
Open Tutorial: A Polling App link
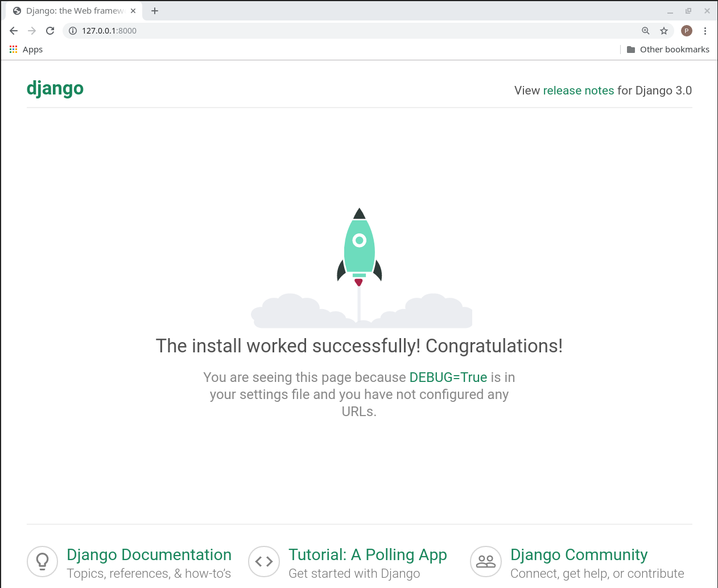[368, 554]
